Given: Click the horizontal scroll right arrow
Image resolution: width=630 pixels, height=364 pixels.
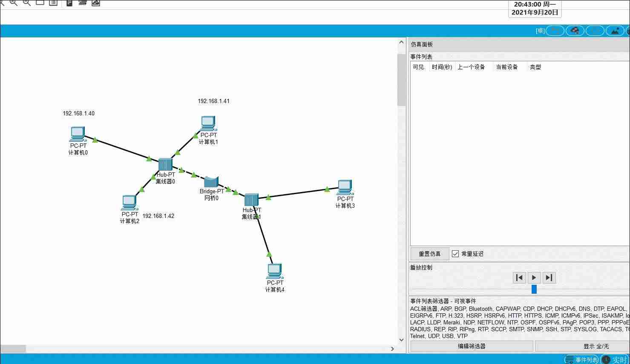Looking at the screenshot, I should tap(392, 349).
